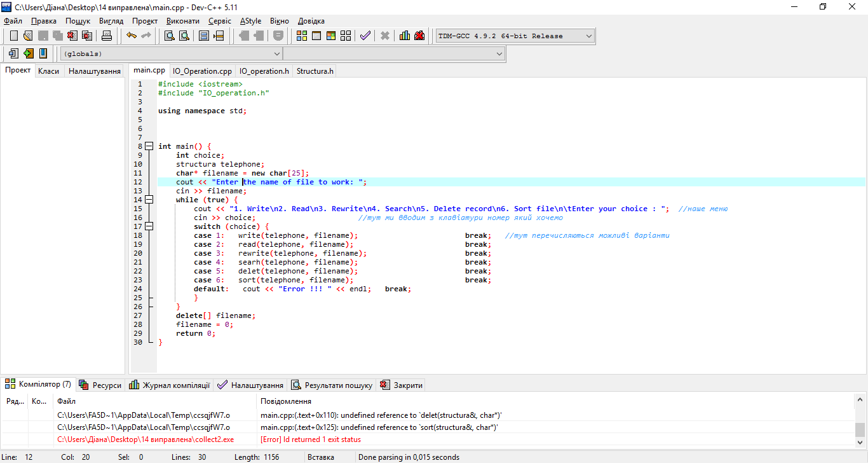
Task: Click the Save file toolbar icon
Action: pos(43,36)
